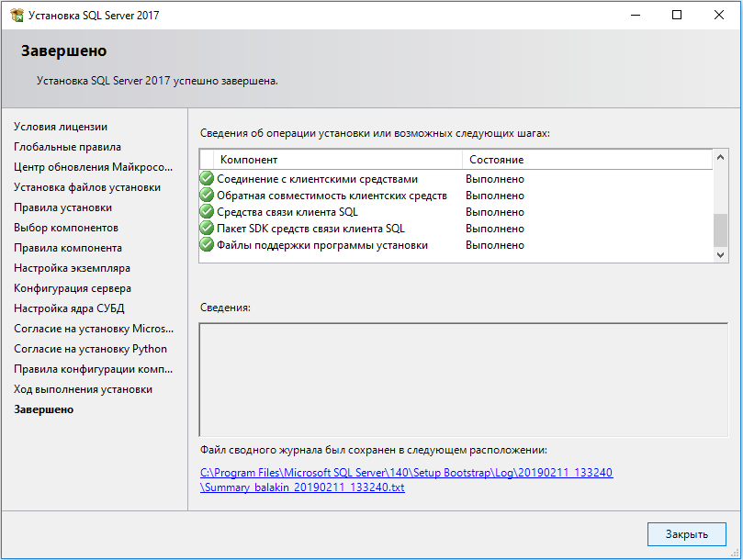743x560 pixels.
Task: Click green check icon for Средства связи клиента SQL
Action: (207, 212)
